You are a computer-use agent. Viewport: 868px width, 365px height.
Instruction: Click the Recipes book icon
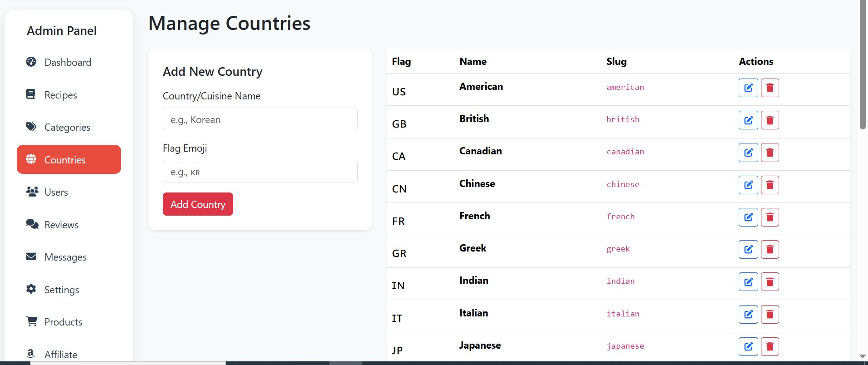pyautogui.click(x=31, y=94)
